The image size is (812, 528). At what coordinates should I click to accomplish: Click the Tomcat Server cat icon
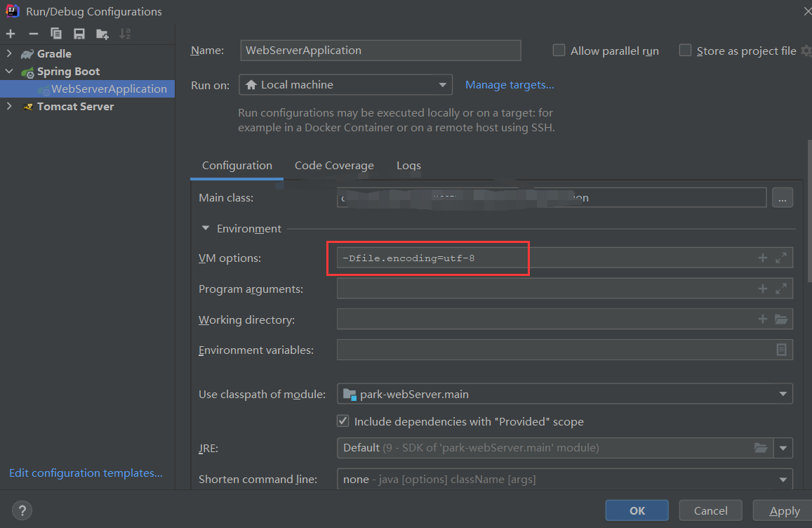click(27, 107)
